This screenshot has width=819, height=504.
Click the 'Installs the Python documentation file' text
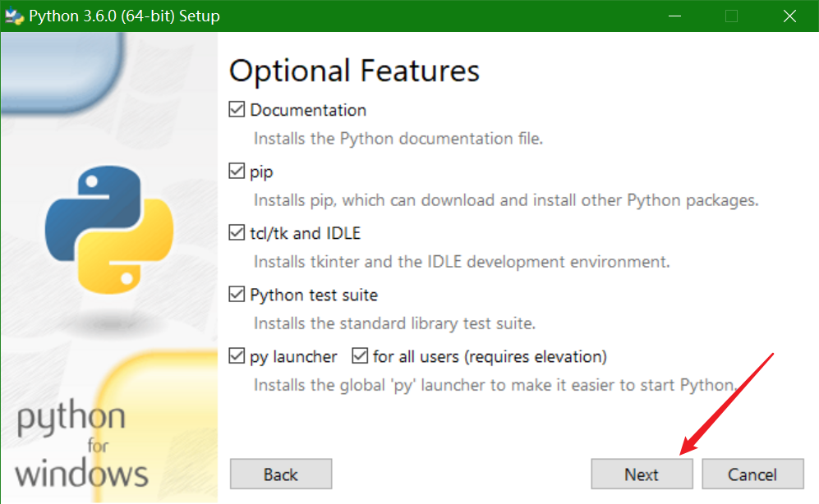click(398, 139)
